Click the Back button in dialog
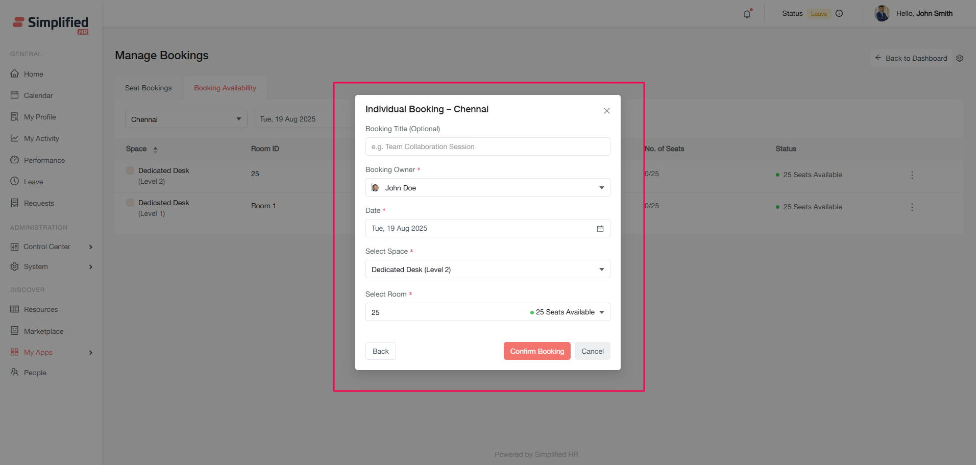 pos(380,351)
